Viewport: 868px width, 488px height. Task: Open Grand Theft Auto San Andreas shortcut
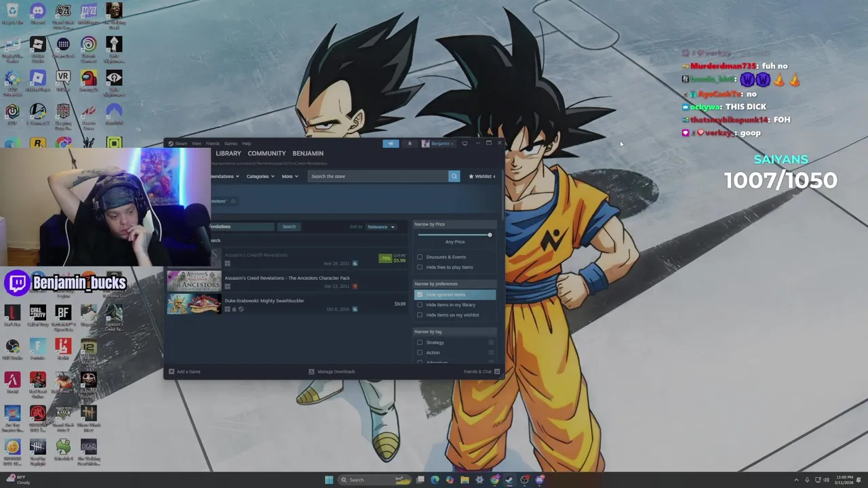click(63, 15)
